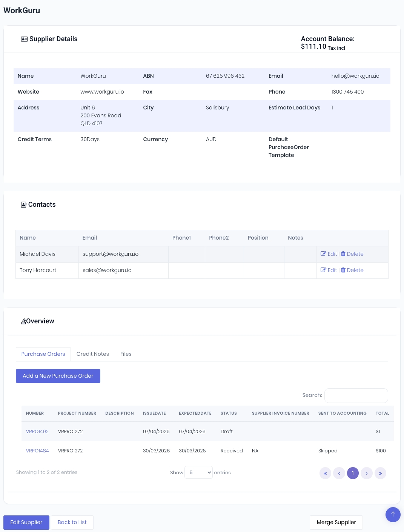
Task: Click contact name Michael Davis
Action: (37, 254)
